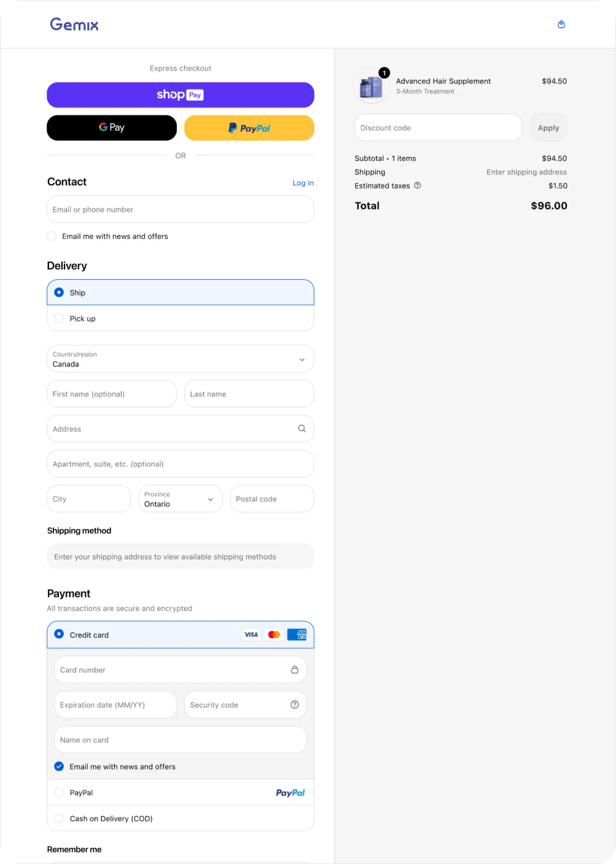Tick the Contact news and offers checkbox

pos(52,236)
